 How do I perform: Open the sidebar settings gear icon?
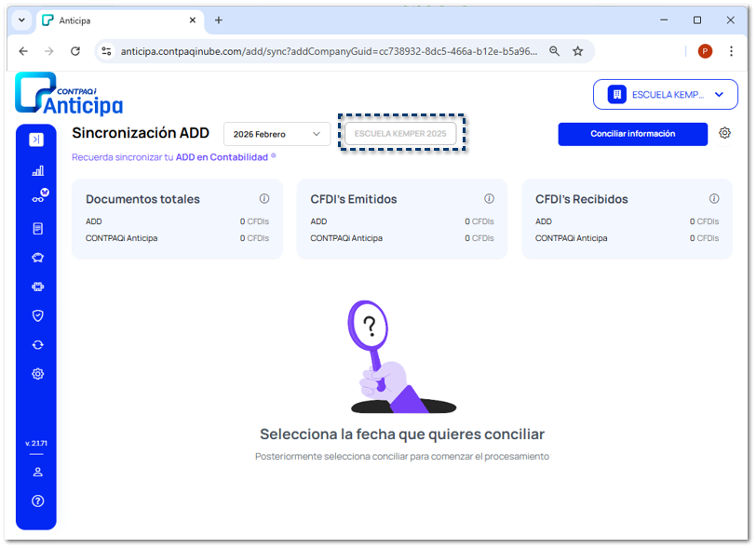37,374
